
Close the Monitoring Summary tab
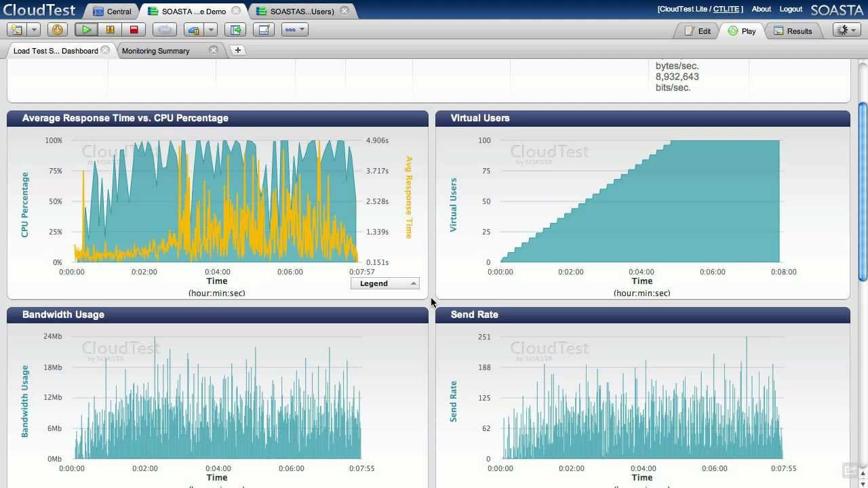point(214,50)
